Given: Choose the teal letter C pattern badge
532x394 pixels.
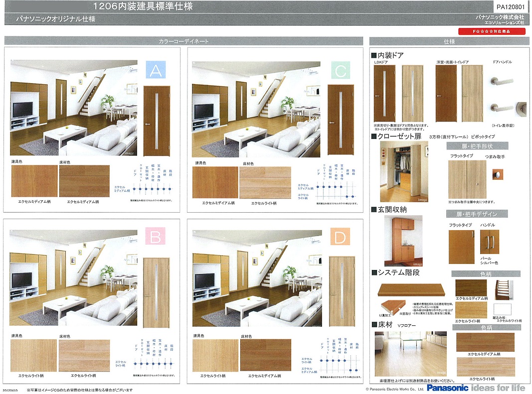Looking at the screenshot, I should click(340, 71).
